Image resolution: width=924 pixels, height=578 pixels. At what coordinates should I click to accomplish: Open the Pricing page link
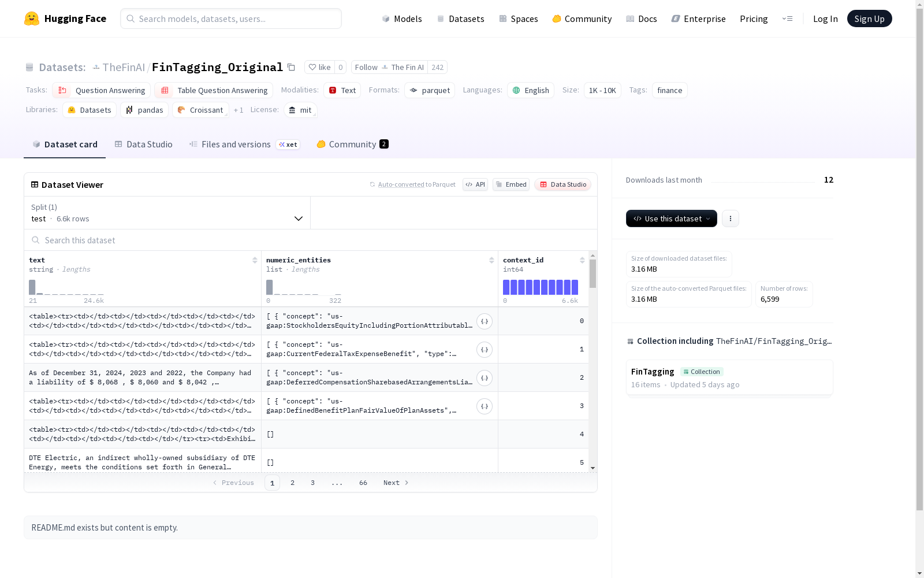click(x=754, y=18)
